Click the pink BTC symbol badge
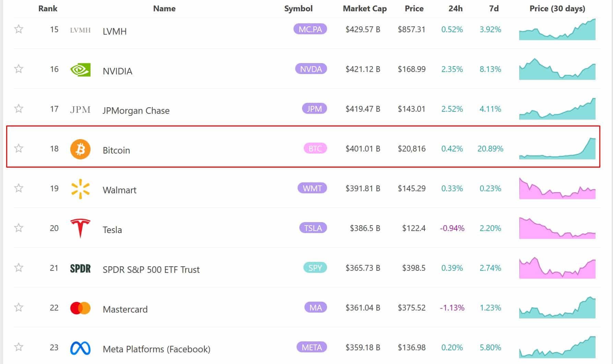This screenshot has width=613, height=364. click(x=315, y=148)
